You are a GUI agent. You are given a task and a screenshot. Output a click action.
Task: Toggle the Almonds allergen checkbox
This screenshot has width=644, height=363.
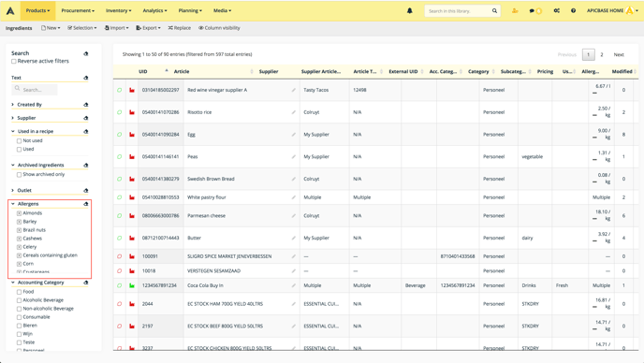(x=19, y=213)
